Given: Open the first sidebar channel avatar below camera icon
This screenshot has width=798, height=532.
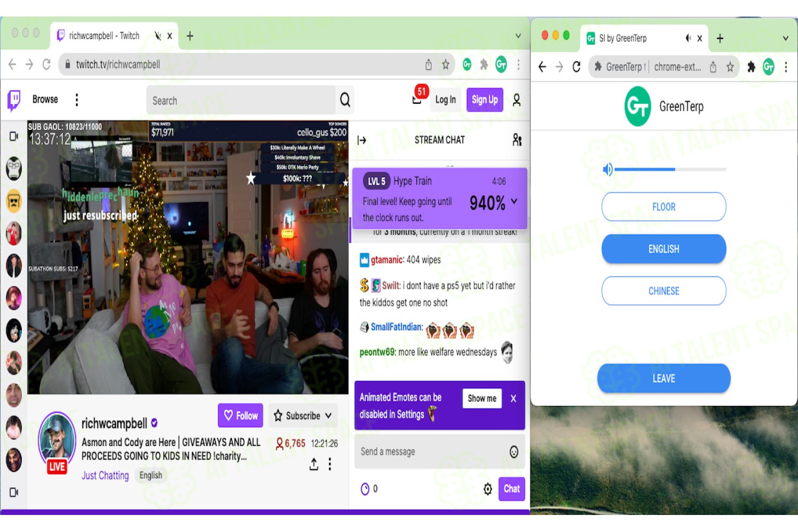Looking at the screenshot, I should 14,169.
